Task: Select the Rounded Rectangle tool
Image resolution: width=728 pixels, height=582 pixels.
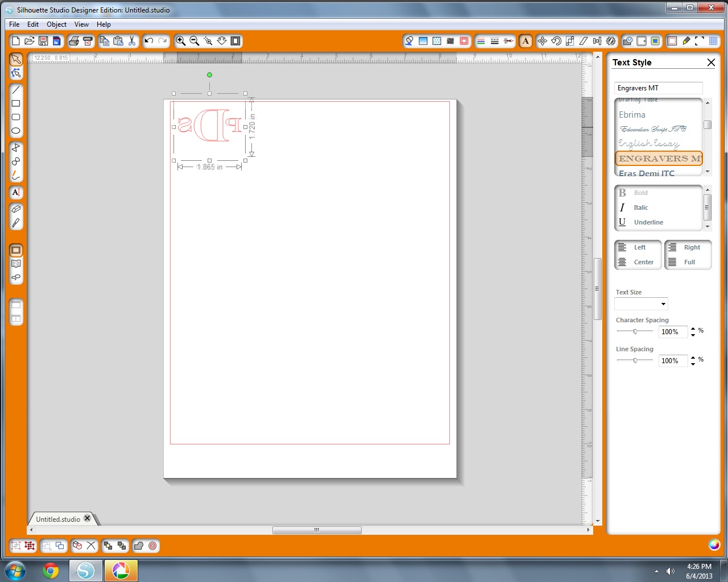Action: [x=16, y=117]
